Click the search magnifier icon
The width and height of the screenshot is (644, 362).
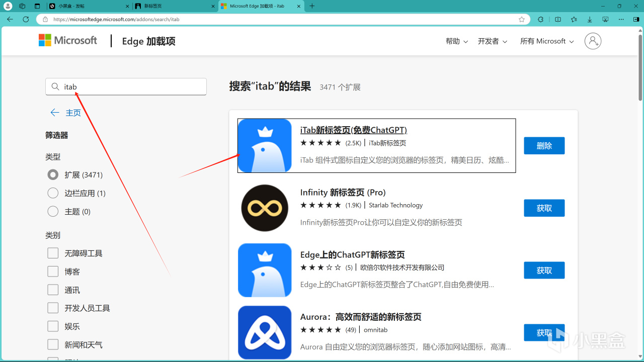click(x=55, y=87)
